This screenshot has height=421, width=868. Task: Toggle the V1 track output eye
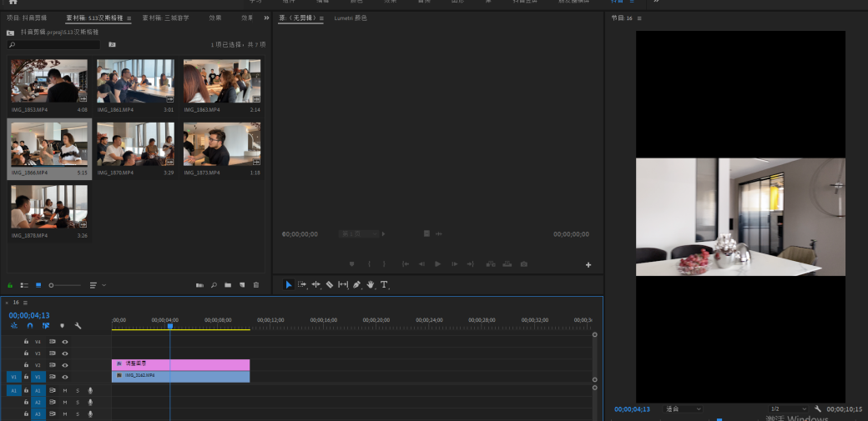click(65, 377)
